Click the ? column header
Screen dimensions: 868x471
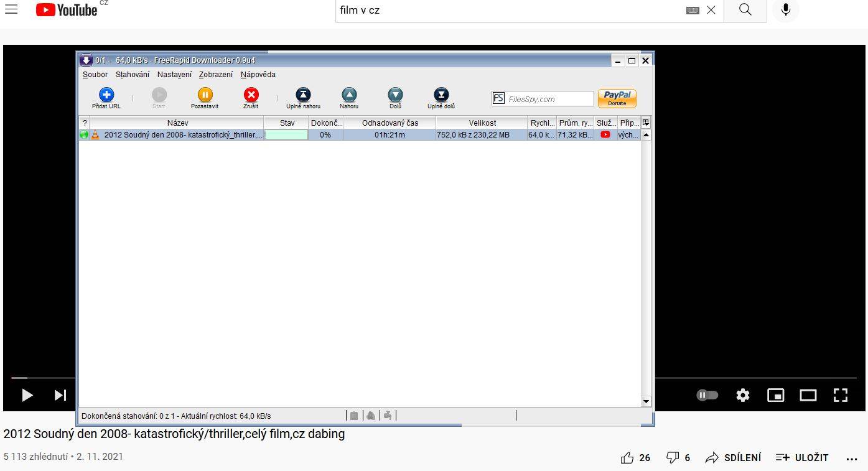(x=85, y=123)
